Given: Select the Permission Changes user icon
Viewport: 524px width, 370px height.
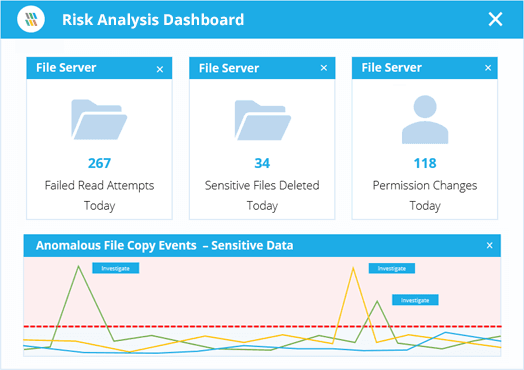Looking at the screenshot, I should [425, 120].
